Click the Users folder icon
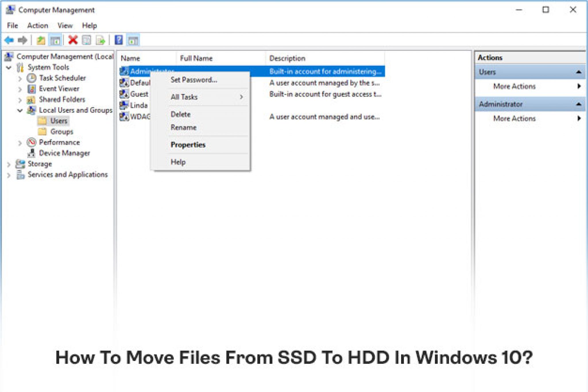This screenshot has height=392, width=588. 42,121
